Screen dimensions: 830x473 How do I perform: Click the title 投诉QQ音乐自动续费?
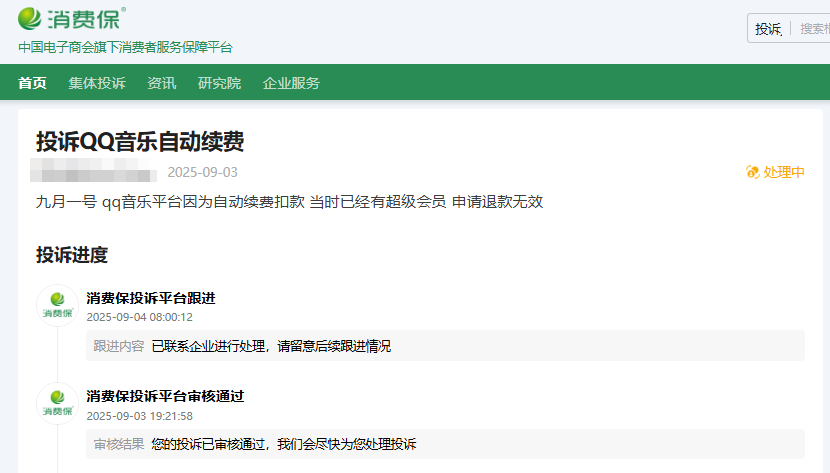(140, 142)
